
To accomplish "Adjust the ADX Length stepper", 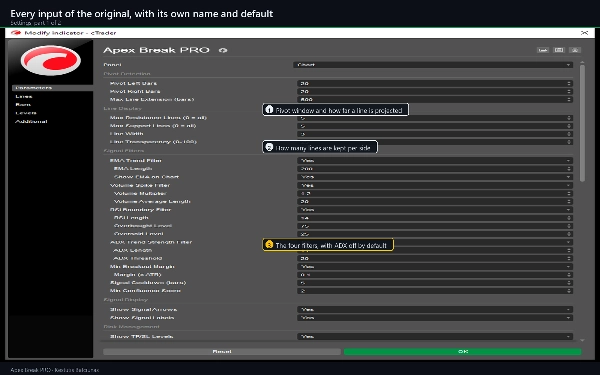I will (569, 250).
